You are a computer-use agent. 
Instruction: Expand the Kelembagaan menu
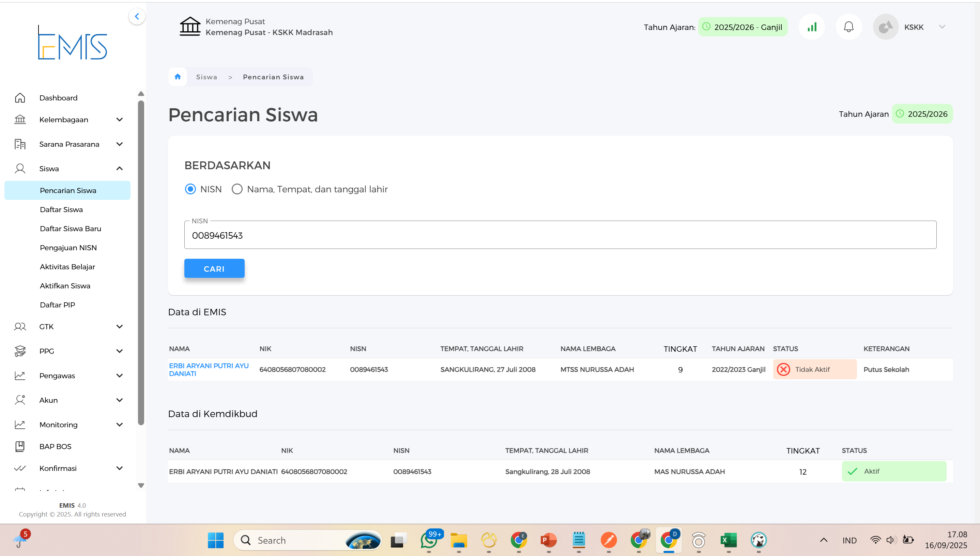[x=119, y=120]
